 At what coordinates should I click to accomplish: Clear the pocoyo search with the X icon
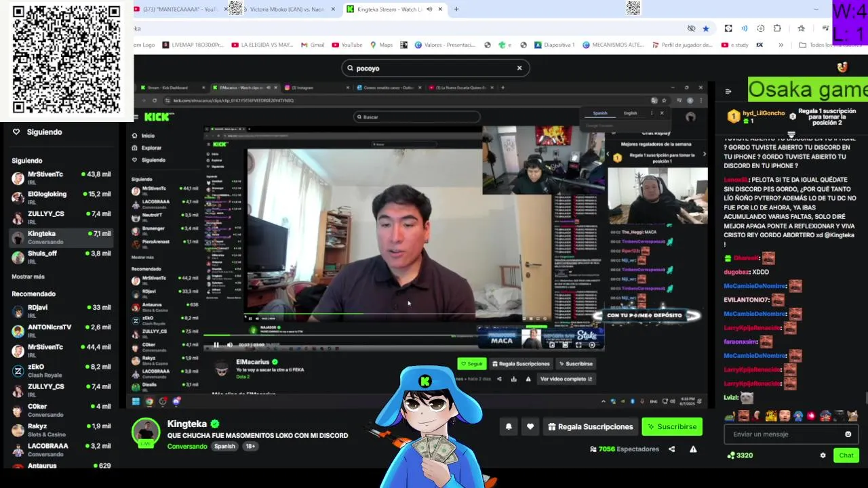(519, 68)
